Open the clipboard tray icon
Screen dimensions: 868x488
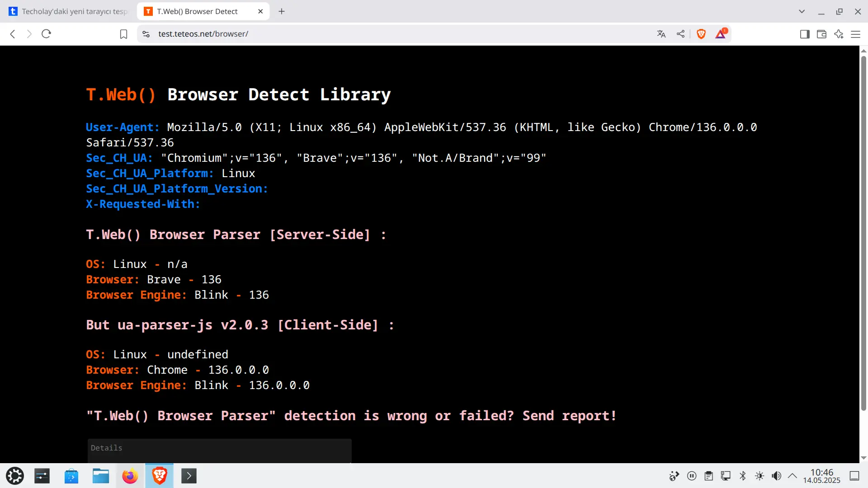tap(709, 476)
